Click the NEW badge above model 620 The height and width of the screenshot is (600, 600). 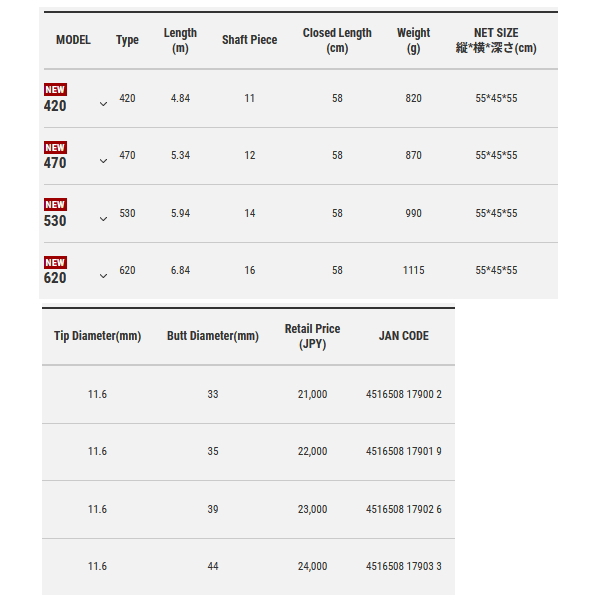click(x=55, y=262)
